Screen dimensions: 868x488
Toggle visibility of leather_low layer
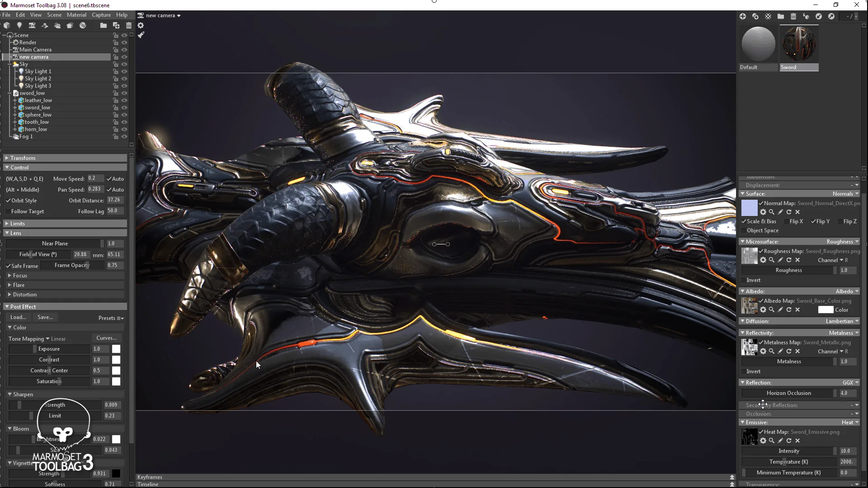(125, 100)
